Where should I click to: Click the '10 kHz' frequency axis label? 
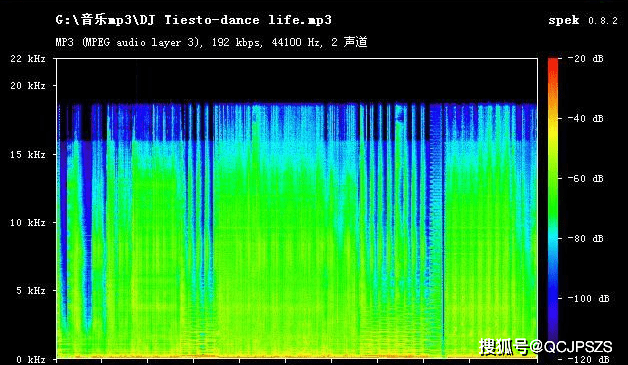point(28,222)
